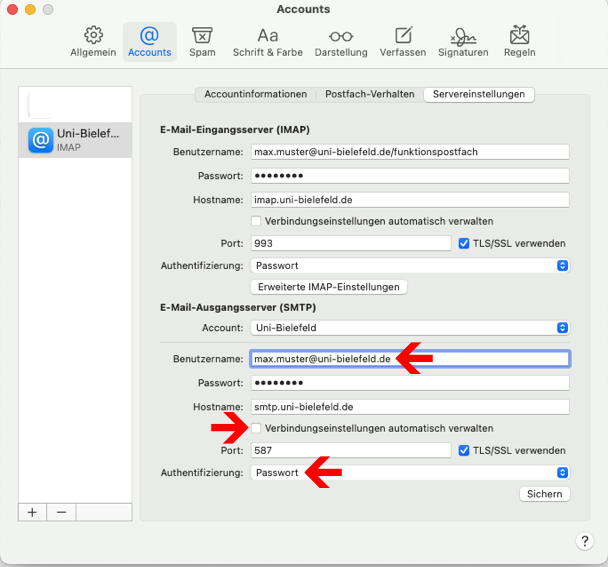Click the port 993 field
The width and height of the screenshot is (608, 567).
tap(351, 243)
